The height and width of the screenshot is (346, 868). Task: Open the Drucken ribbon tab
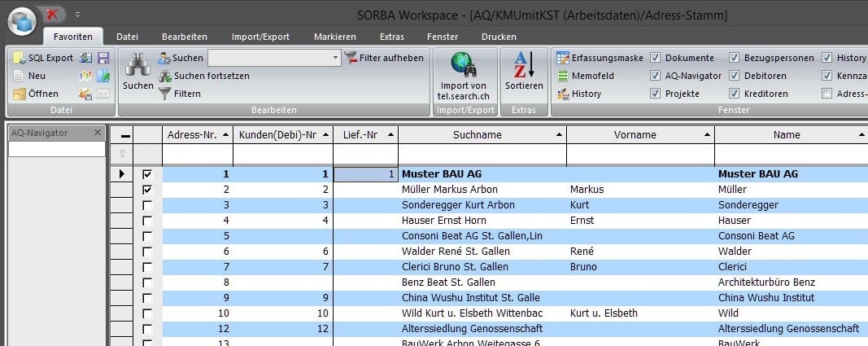(x=499, y=37)
